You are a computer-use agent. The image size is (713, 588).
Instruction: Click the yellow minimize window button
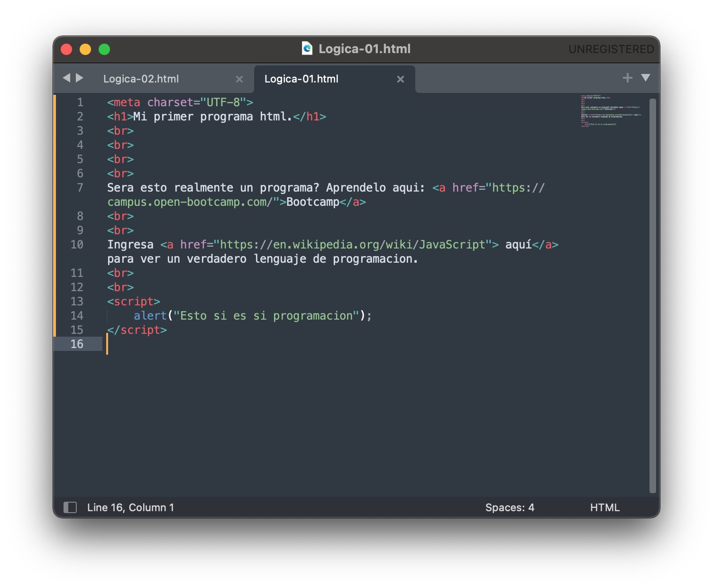(x=85, y=49)
